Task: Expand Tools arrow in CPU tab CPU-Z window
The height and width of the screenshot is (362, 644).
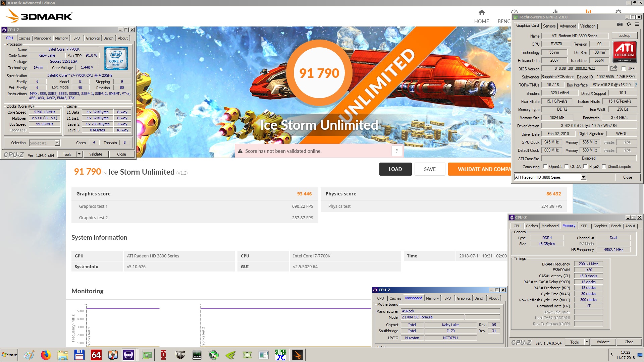Action: [79, 155]
